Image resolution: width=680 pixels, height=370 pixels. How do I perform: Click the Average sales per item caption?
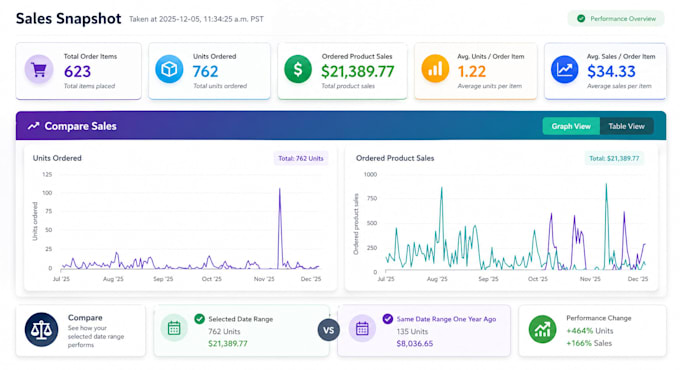(x=619, y=86)
